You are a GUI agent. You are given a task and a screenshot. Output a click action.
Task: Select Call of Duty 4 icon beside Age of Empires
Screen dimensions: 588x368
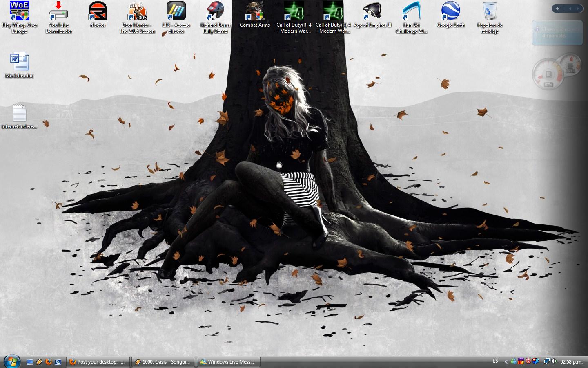pos(333,17)
